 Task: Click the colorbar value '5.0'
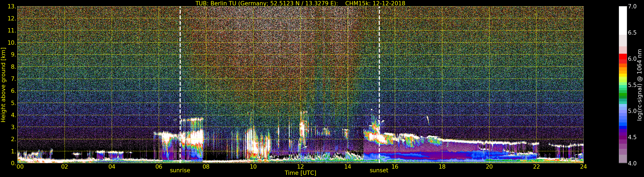pyautogui.click(x=632, y=111)
